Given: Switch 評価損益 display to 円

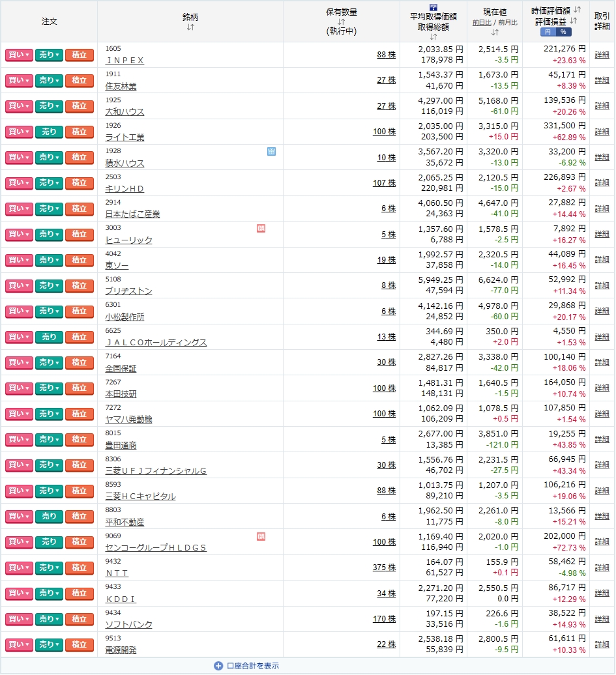Looking at the screenshot, I should 548,32.
